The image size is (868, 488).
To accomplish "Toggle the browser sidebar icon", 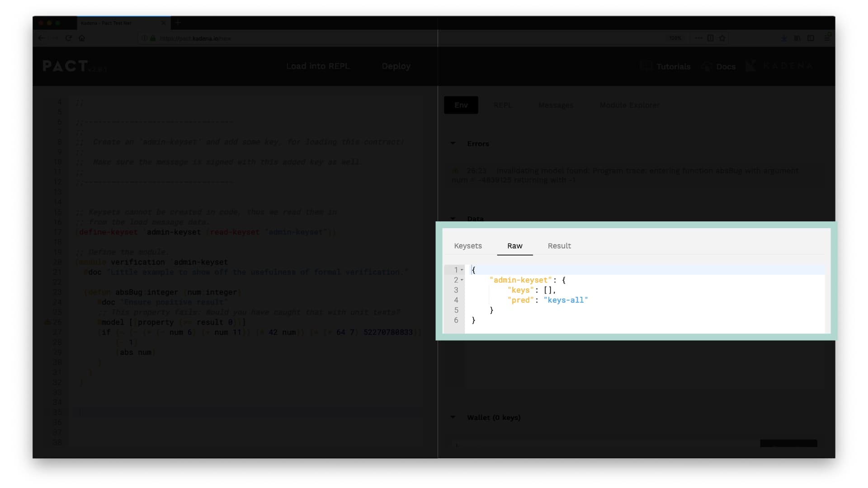I will point(811,38).
